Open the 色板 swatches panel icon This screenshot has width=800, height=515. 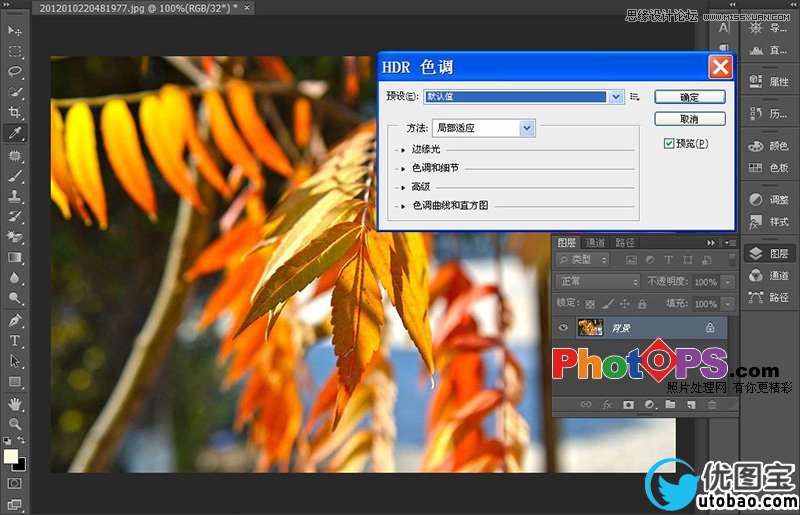coord(756,167)
